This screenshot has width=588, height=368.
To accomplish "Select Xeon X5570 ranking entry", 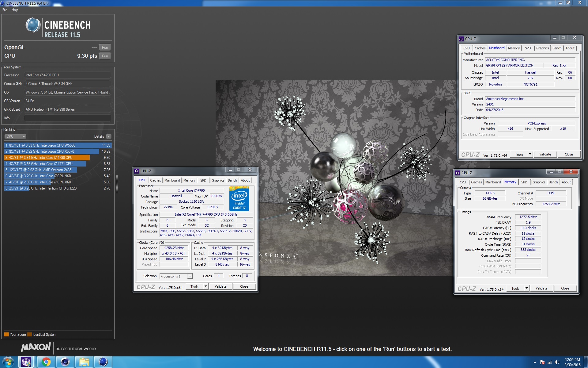I will 58,151.
